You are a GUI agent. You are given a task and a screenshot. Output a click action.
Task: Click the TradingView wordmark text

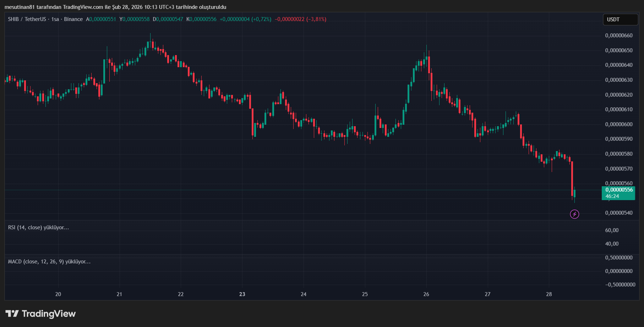pyautogui.click(x=49, y=313)
